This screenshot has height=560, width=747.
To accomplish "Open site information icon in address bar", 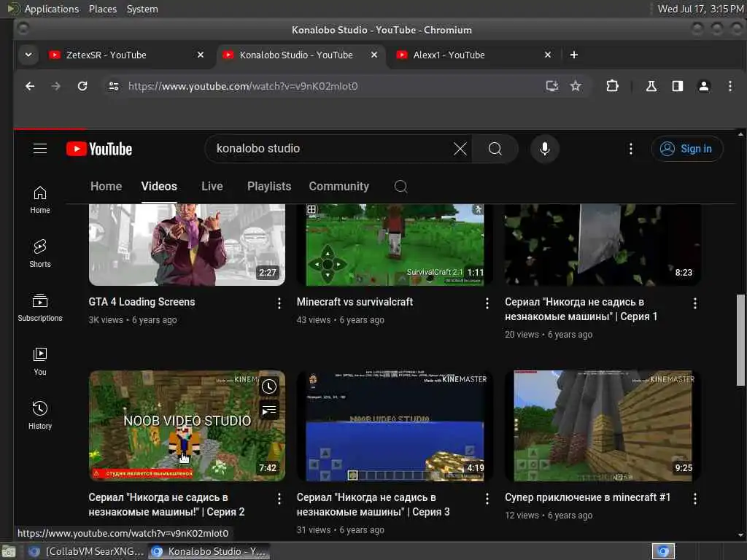I will point(114,86).
